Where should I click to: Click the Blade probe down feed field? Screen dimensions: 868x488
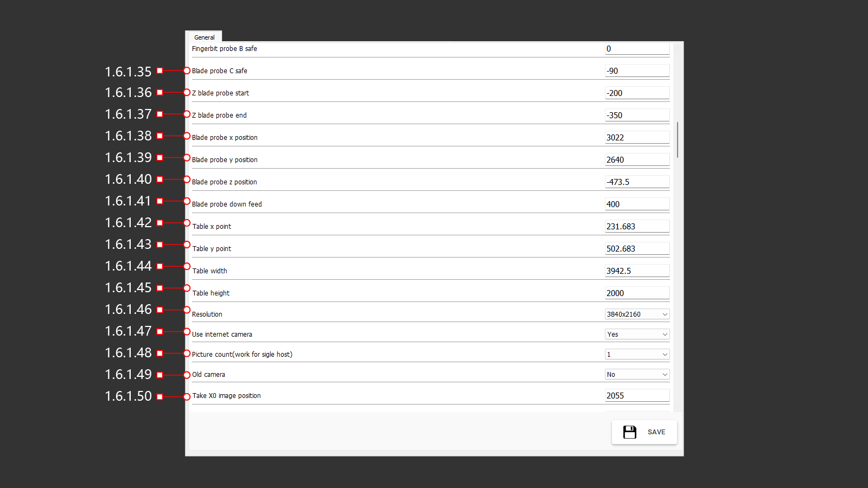pos(637,204)
